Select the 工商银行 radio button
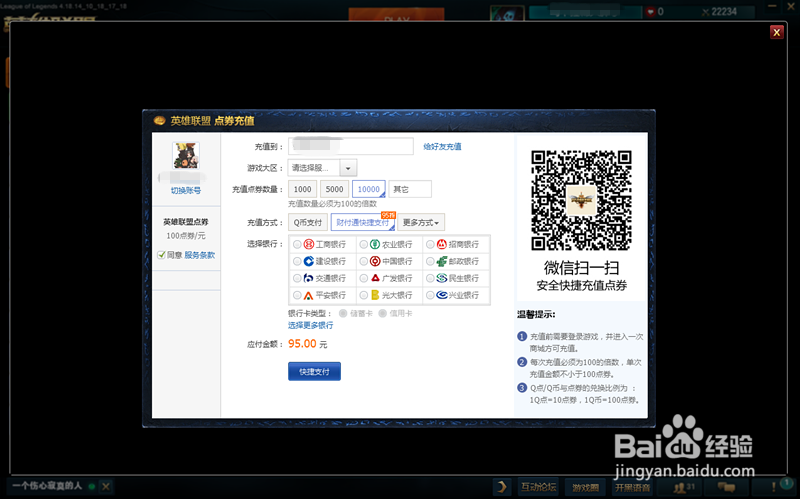Image resolution: width=800 pixels, height=499 pixels. click(297, 244)
